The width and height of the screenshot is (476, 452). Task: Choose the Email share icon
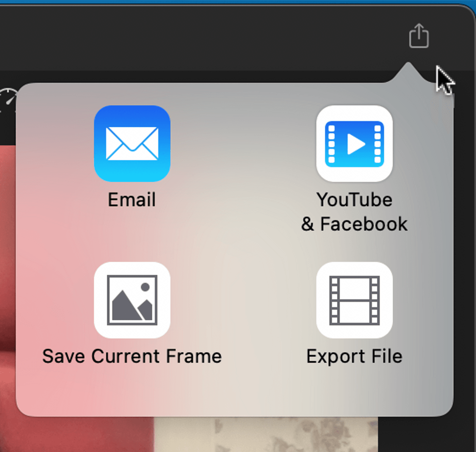132,143
